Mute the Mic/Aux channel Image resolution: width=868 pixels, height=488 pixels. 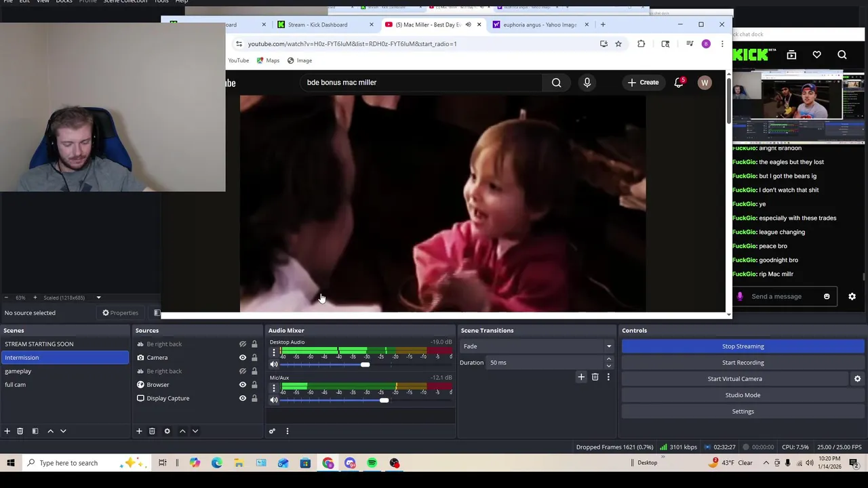click(x=274, y=400)
